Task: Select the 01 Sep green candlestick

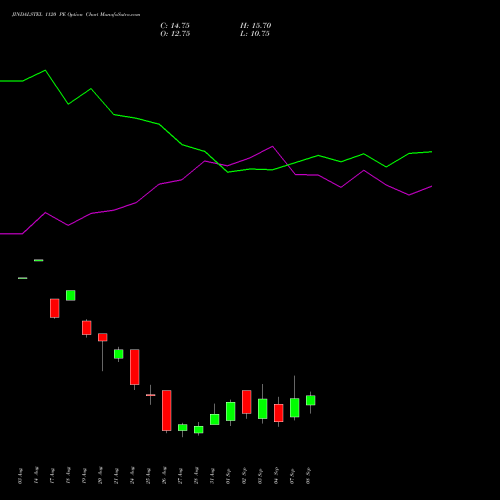Action: tap(231, 412)
